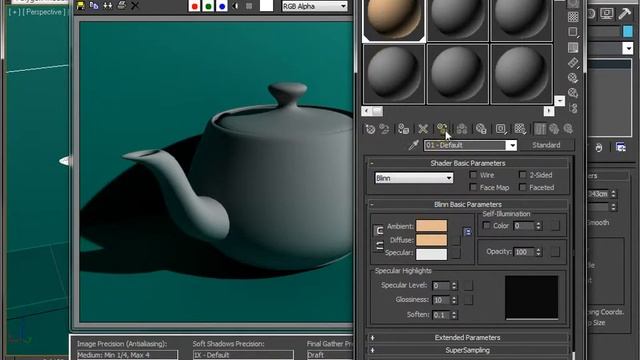Toggle Display Alpha Channel icon

pyautogui.click(x=236, y=6)
